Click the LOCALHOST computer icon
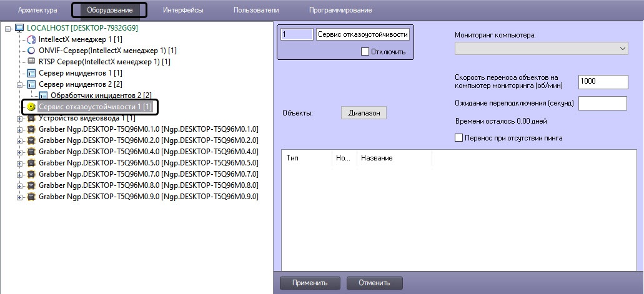 pyautogui.click(x=19, y=28)
